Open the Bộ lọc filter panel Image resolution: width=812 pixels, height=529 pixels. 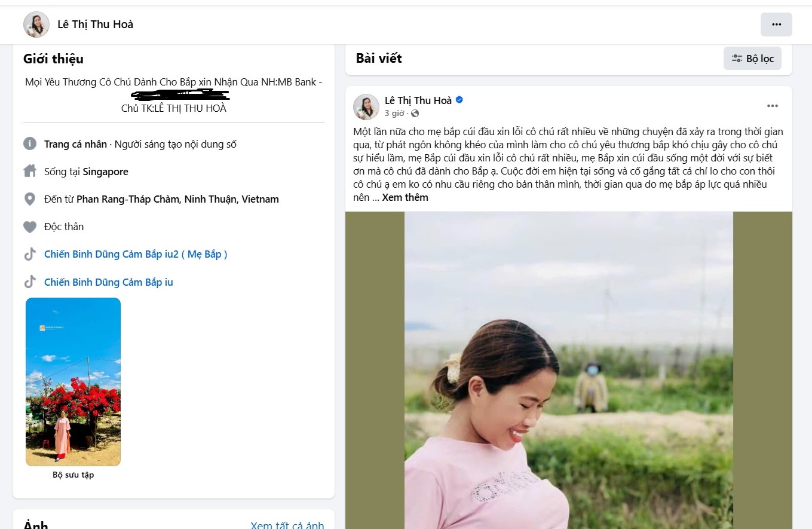click(752, 58)
